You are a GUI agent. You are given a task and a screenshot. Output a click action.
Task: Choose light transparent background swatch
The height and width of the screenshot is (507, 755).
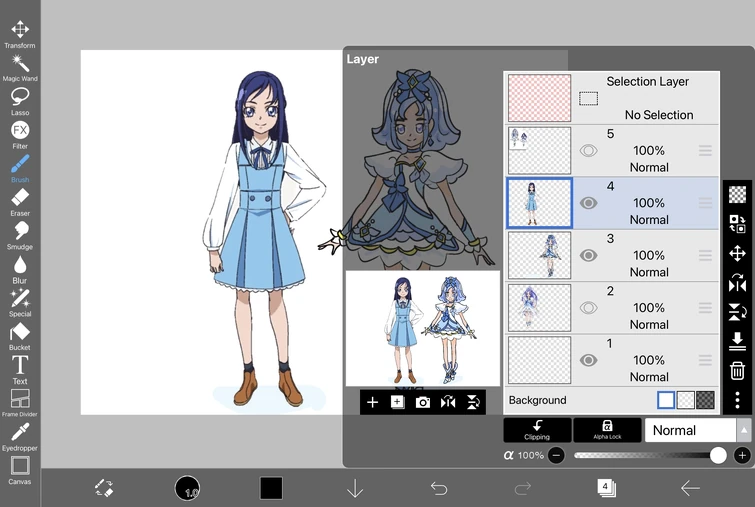coord(686,400)
